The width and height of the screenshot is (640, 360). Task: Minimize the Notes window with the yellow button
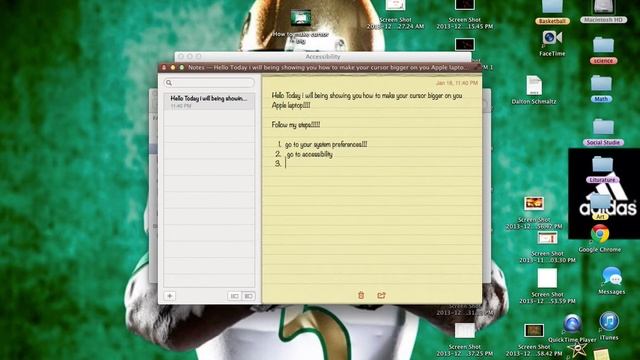[x=173, y=67]
